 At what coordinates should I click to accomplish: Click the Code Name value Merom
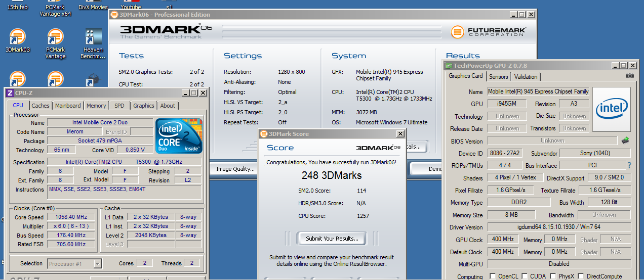[x=74, y=132]
